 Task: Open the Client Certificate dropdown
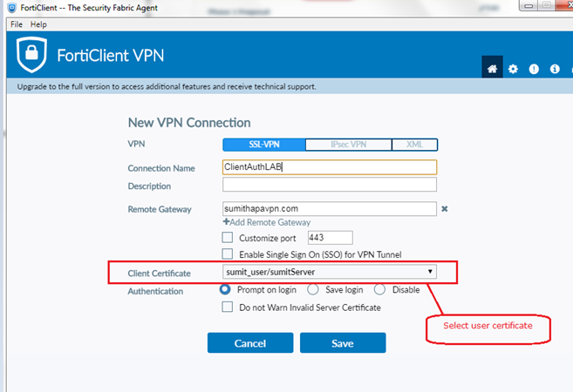[x=330, y=272]
